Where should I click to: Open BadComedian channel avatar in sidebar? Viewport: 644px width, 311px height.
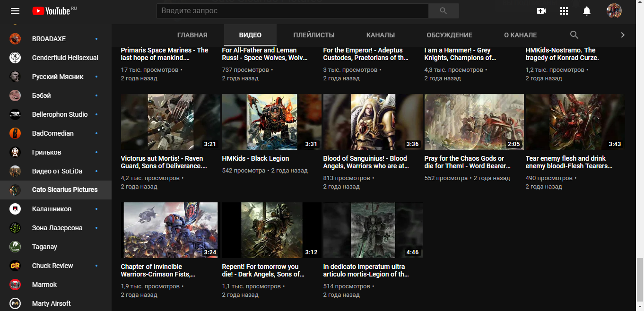[15, 133]
